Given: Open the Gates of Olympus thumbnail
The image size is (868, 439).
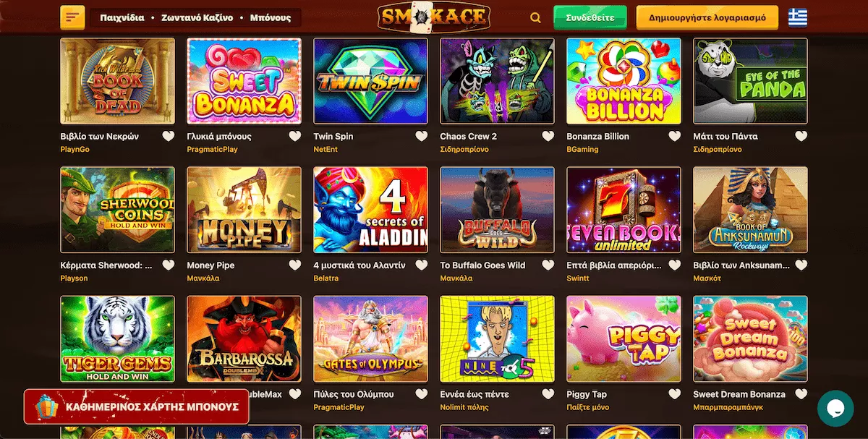Looking at the screenshot, I should [370, 338].
